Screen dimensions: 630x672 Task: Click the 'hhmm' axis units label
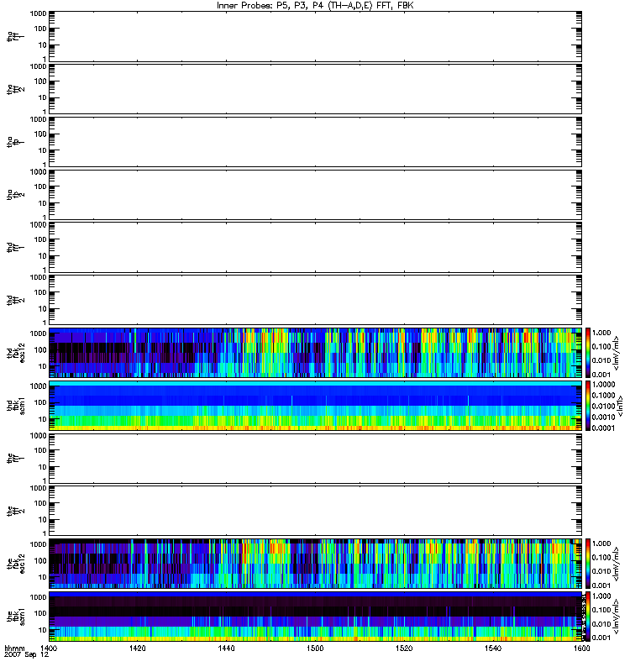(x=14, y=648)
